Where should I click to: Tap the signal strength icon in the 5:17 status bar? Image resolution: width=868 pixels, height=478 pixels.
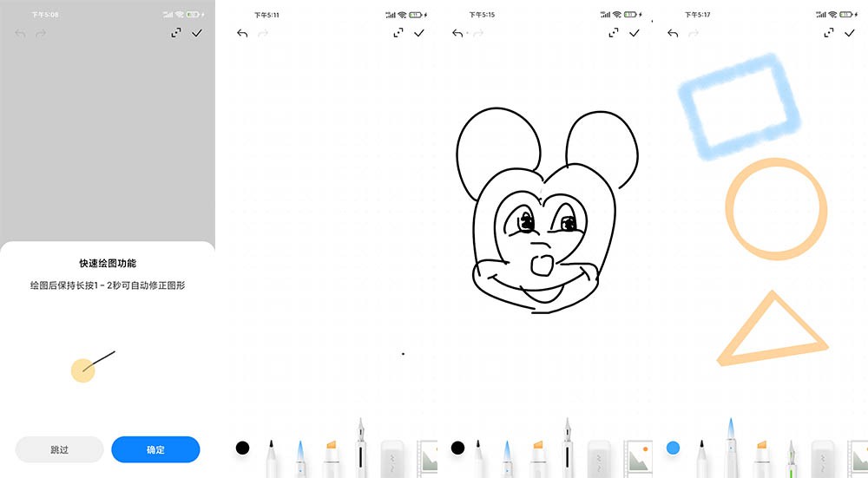coord(821,15)
